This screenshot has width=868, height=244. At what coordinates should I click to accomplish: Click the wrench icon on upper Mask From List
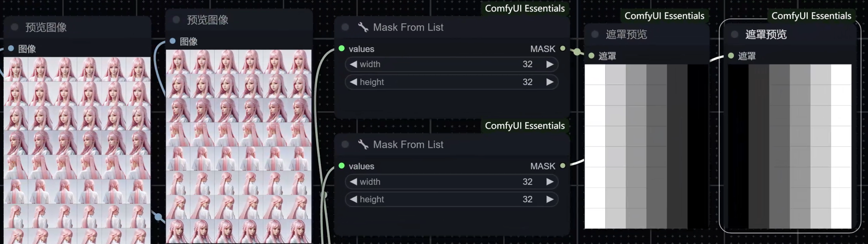pyautogui.click(x=363, y=27)
